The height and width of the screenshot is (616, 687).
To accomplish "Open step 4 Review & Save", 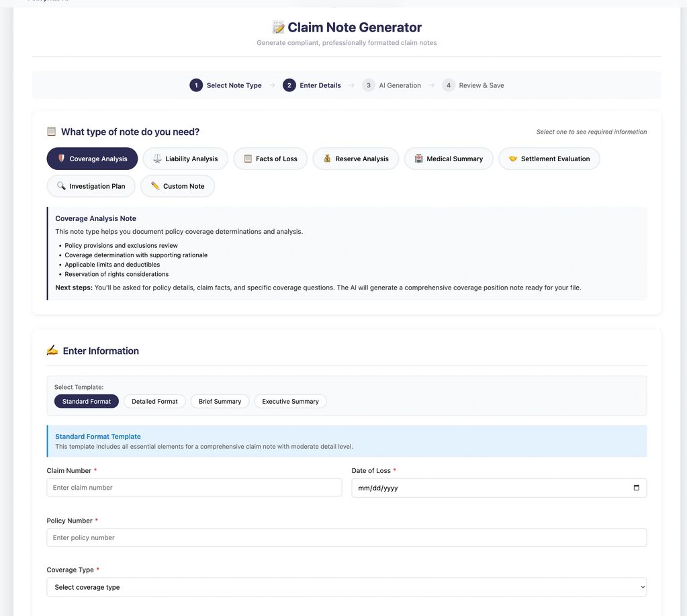I will [473, 85].
